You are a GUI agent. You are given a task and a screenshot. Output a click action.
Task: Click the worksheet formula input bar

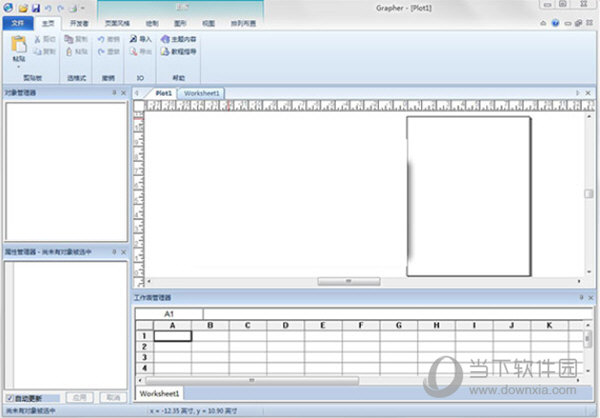click(398, 314)
